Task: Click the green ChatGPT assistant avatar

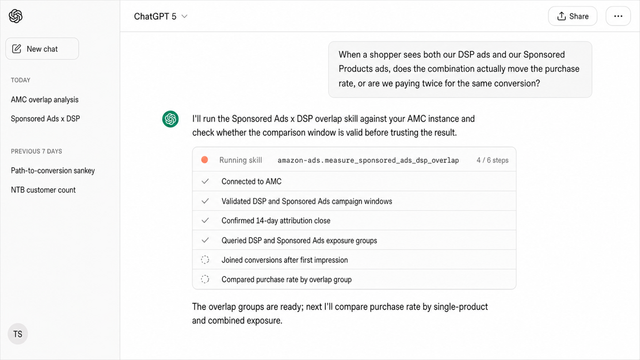Action: [x=170, y=119]
